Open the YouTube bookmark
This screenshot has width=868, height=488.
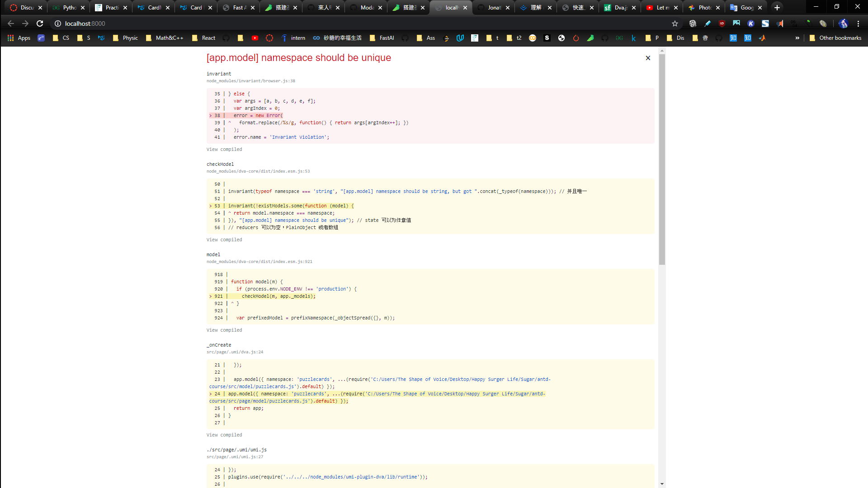tap(255, 38)
